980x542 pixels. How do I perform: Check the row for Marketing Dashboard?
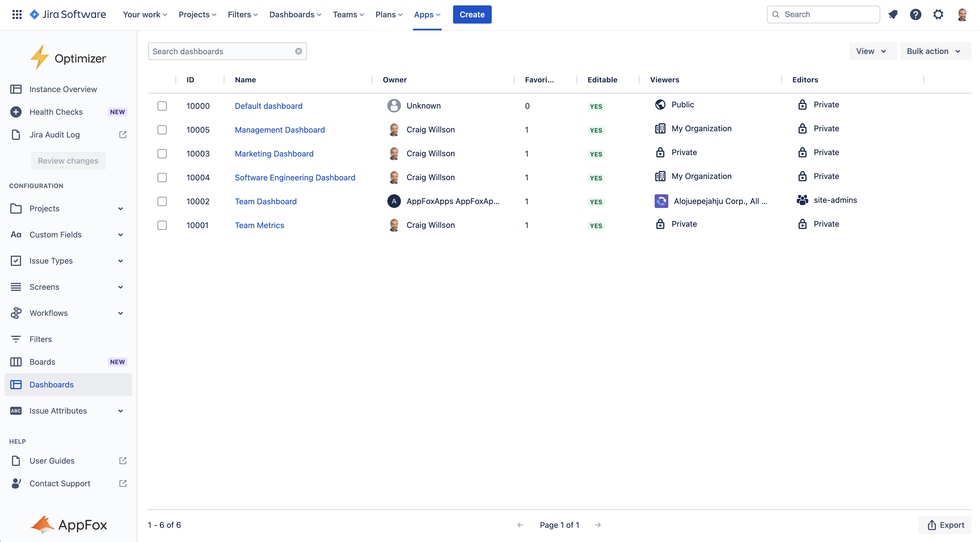(x=162, y=154)
